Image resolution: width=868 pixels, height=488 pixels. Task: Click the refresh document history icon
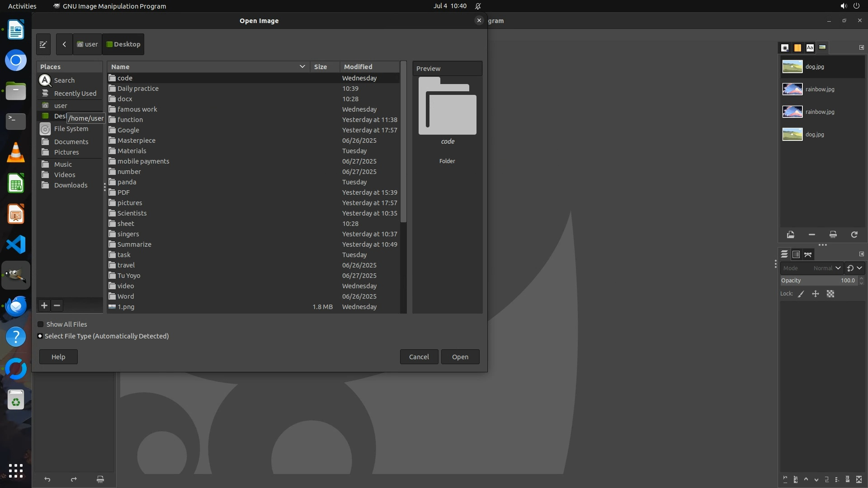click(854, 235)
